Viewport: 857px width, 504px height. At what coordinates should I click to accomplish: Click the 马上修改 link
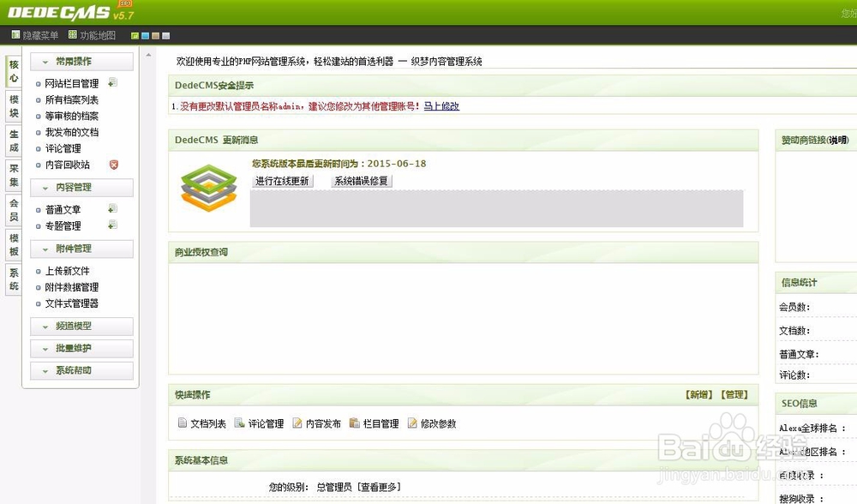tap(441, 106)
